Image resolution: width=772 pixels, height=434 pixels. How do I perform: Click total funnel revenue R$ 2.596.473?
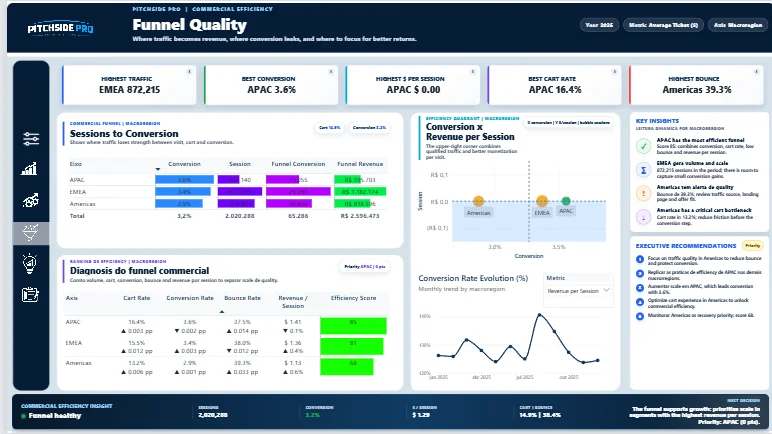[360, 216]
